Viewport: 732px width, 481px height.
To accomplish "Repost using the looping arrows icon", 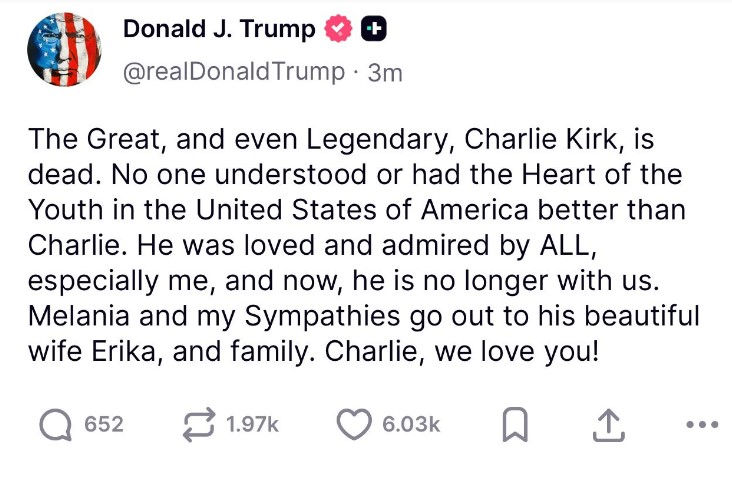I will [x=199, y=424].
